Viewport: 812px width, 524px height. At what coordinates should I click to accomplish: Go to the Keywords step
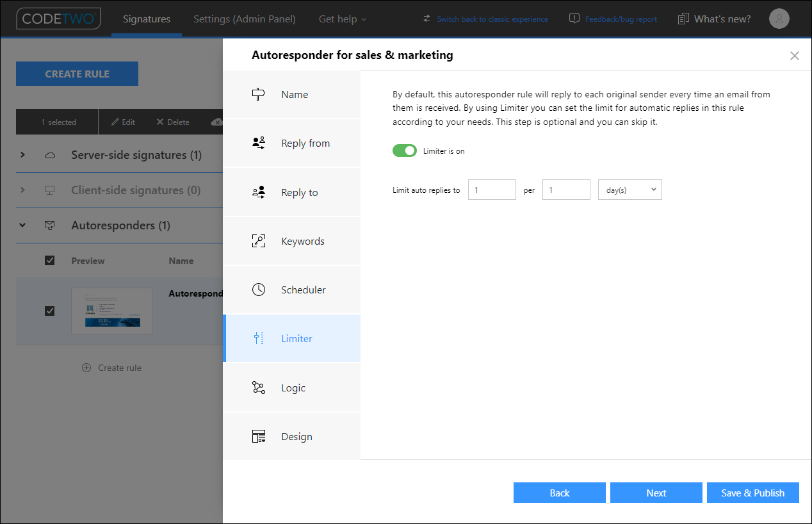tap(292, 241)
